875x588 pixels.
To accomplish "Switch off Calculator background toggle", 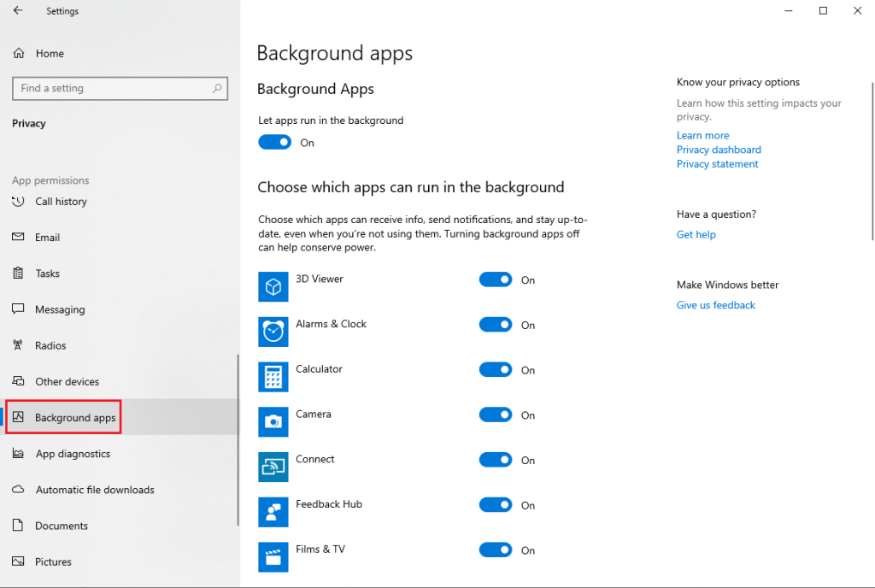I will click(x=496, y=370).
